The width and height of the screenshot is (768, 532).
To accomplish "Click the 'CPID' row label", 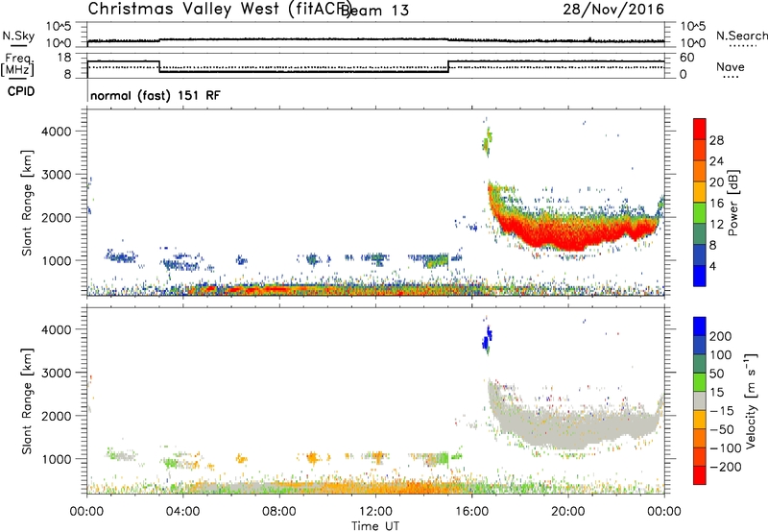I will [21, 91].
